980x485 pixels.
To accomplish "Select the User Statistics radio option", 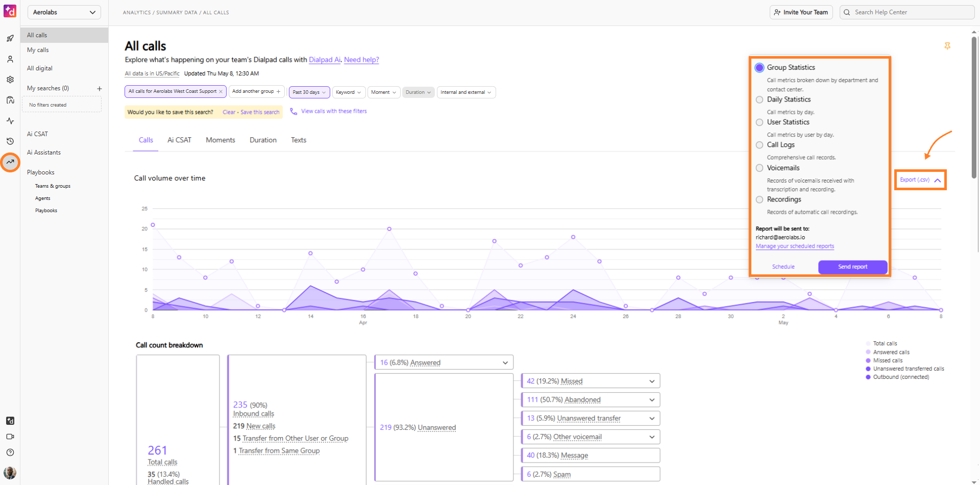I will click(x=759, y=122).
